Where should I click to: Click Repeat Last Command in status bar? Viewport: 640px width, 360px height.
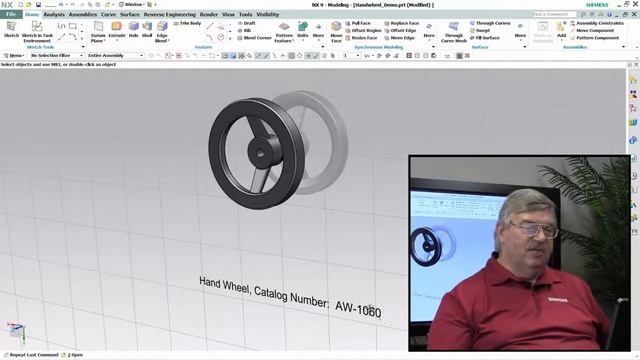pyautogui.click(x=31, y=355)
